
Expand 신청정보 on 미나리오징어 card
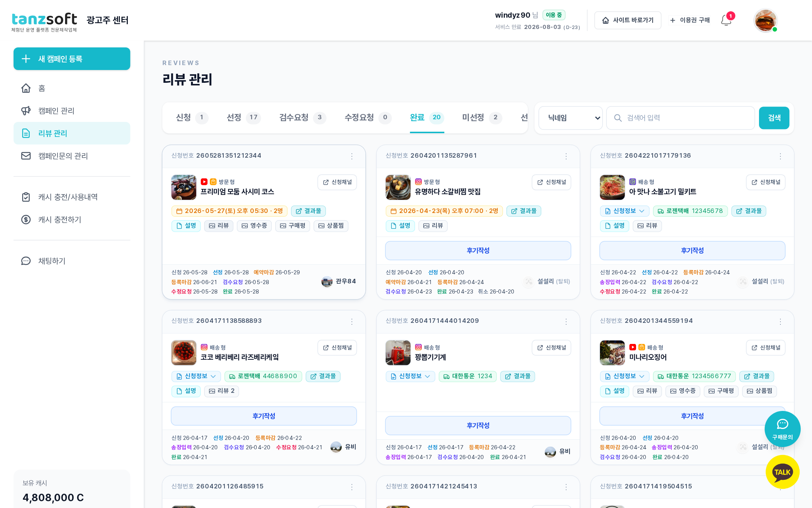pos(624,376)
